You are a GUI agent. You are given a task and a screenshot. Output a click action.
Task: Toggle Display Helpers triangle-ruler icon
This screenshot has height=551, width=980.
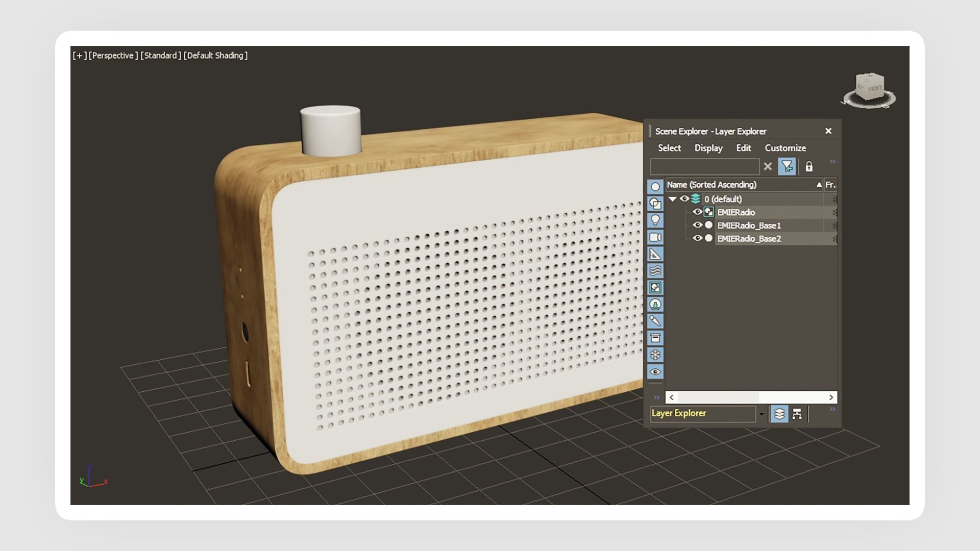(x=655, y=254)
